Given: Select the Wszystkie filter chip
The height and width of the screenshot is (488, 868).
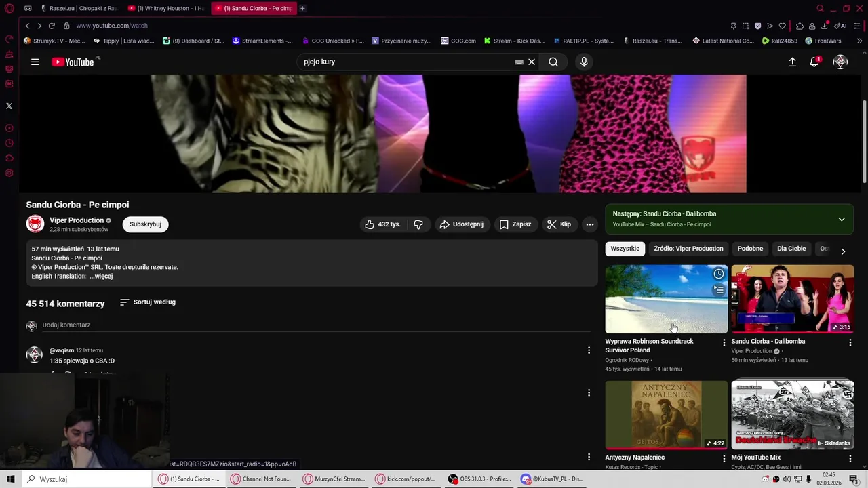Looking at the screenshot, I should point(625,249).
